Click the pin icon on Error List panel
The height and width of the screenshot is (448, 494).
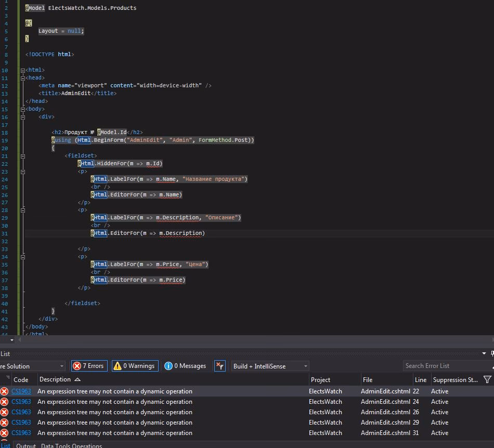[491, 353]
